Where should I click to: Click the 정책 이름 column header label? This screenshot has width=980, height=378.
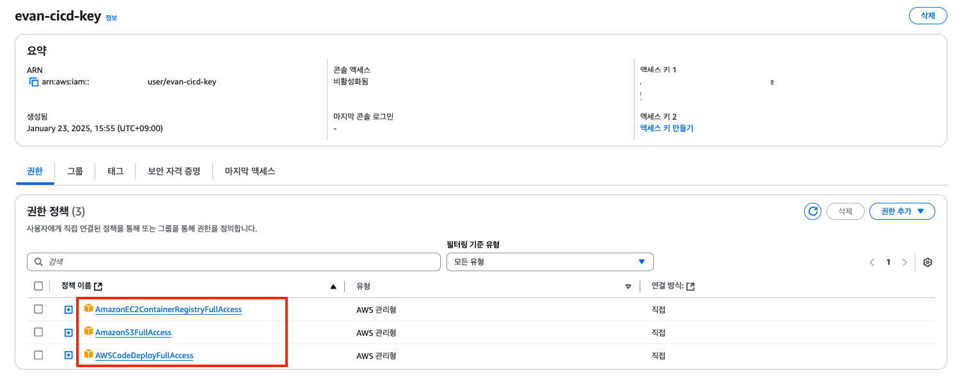coord(76,286)
